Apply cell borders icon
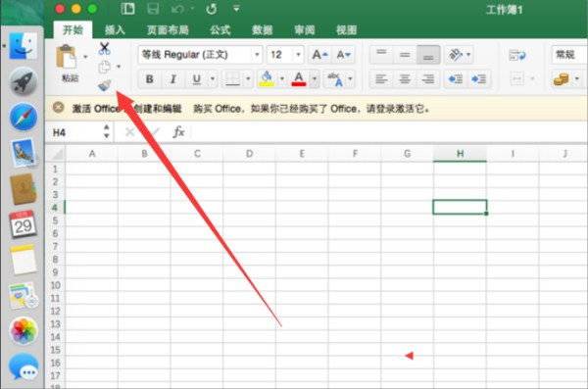Screen dimensions: 588x389 (232, 79)
